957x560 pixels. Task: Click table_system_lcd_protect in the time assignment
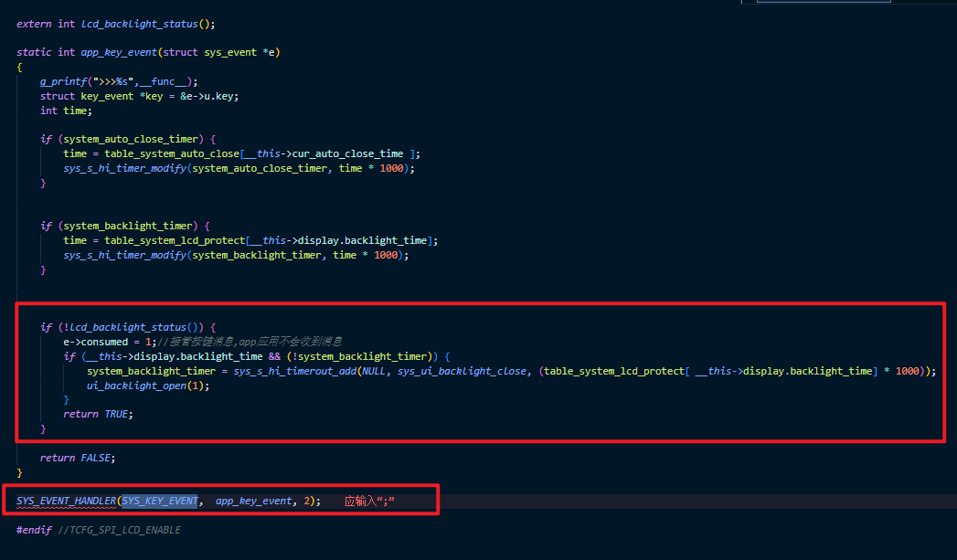175,240
